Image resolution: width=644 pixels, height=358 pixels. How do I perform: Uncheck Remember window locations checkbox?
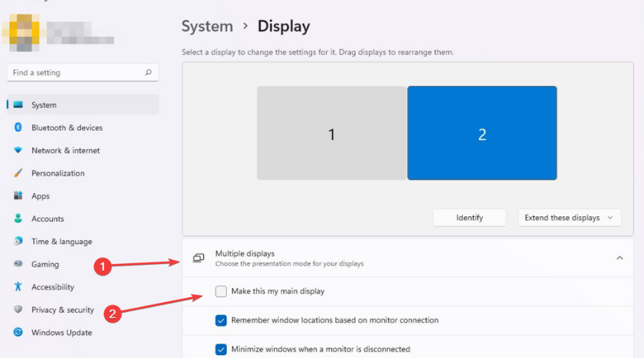[x=221, y=320]
